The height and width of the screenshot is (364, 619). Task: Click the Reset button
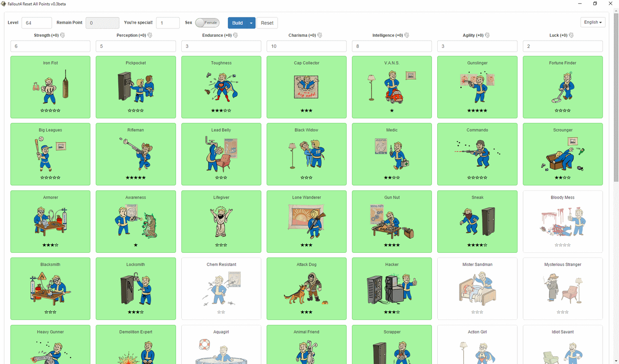[267, 23]
